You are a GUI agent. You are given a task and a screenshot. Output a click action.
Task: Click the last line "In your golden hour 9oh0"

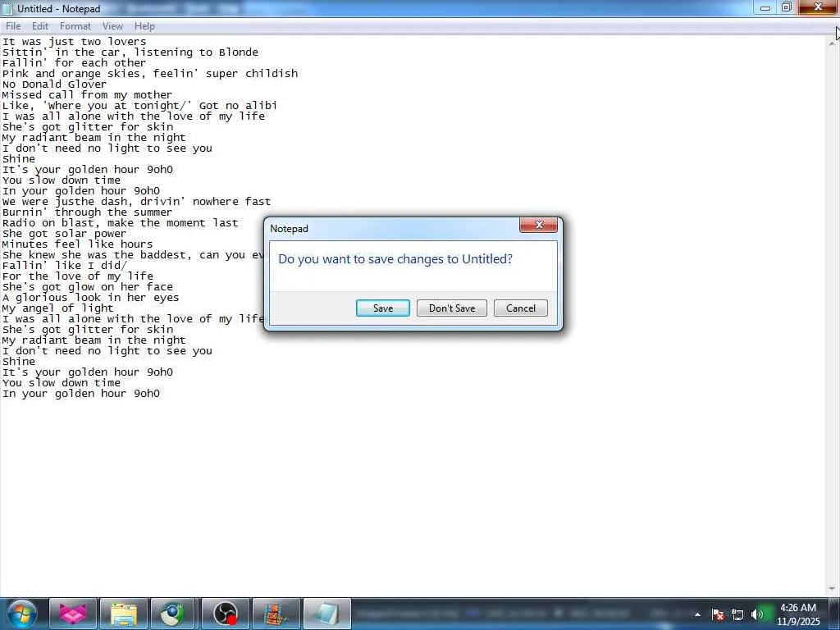click(81, 394)
